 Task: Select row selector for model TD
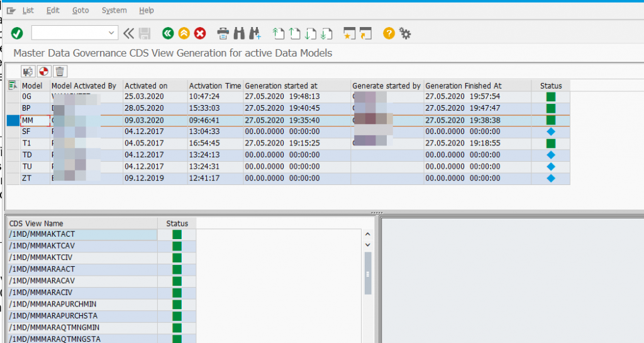pos(13,155)
